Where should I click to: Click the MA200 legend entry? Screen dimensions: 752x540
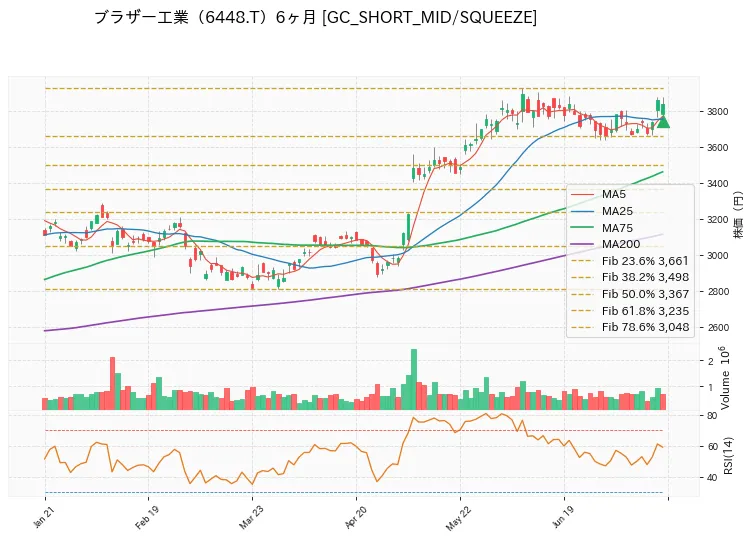click(x=606, y=244)
